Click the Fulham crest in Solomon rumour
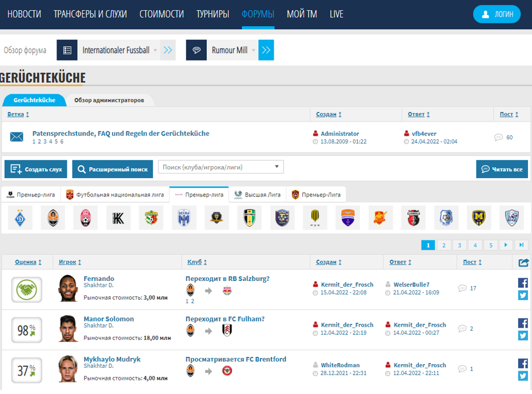The height and width of the screenshot is (394, 532). 227,331
